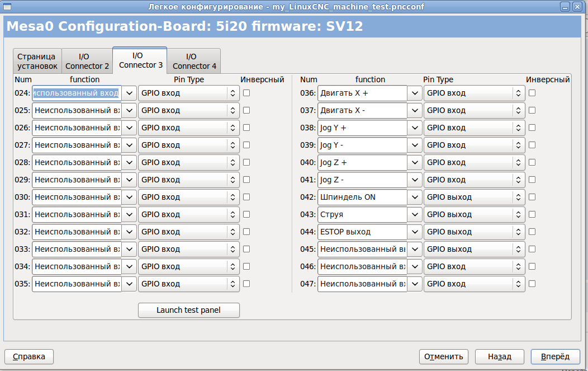Open Pin Type selector for pin 044

[475, 232]
